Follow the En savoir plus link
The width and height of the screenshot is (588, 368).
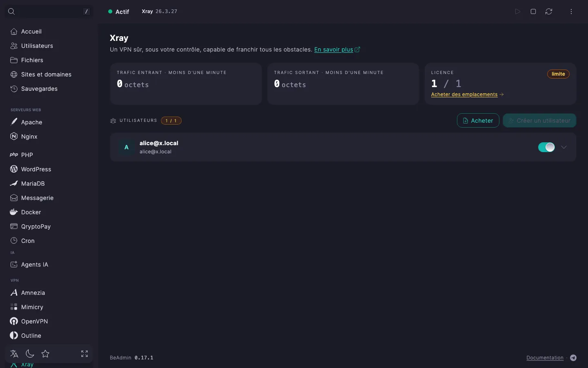(337, 49)
